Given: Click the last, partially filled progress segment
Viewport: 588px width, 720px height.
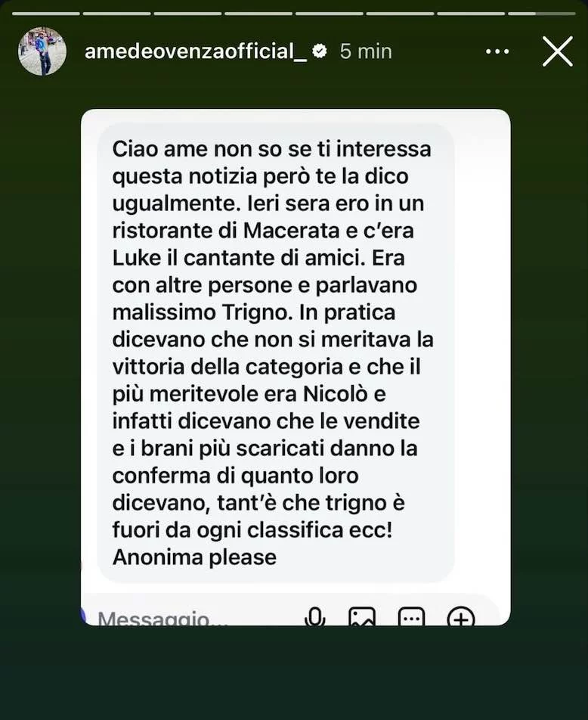Looking at the screenshot, I should tap(542, 14).
